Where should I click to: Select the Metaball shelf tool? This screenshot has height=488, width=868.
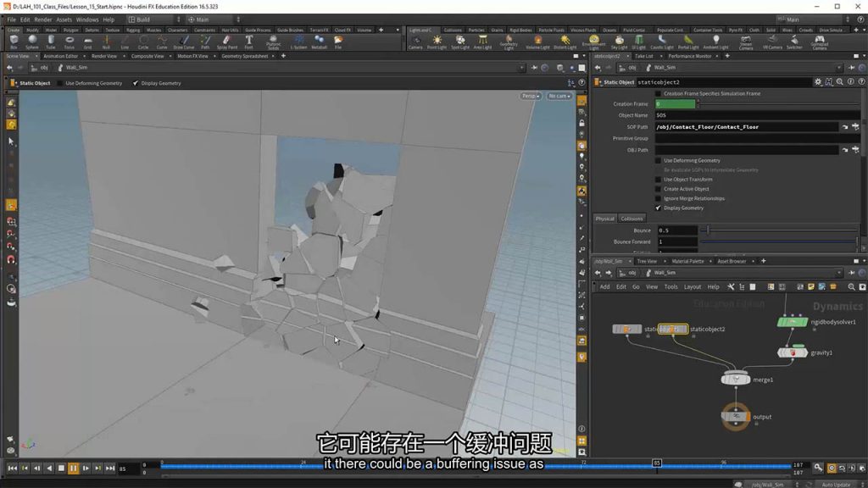pyautogui.click(x=319, y=42)
